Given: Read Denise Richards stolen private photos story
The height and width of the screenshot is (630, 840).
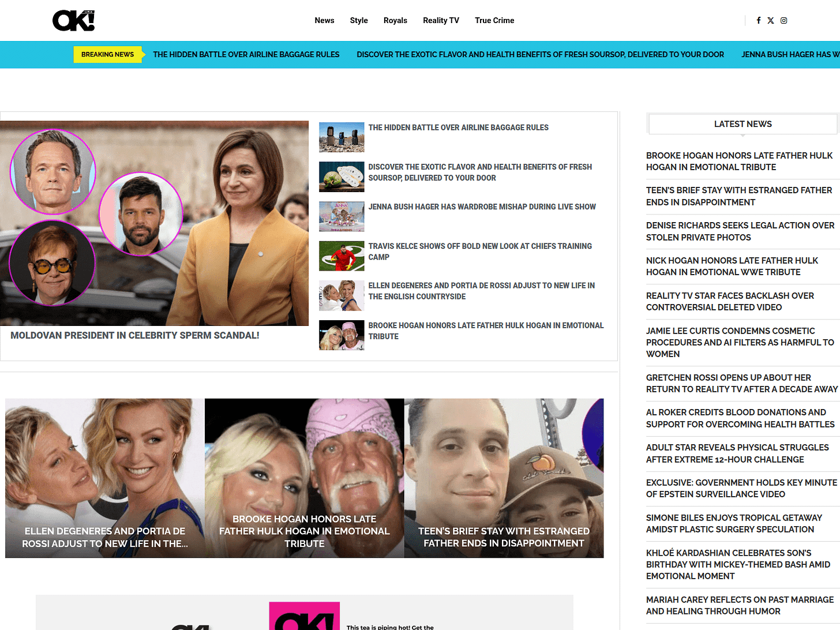Looking at the screenshot, I should (x=740, y=231).
